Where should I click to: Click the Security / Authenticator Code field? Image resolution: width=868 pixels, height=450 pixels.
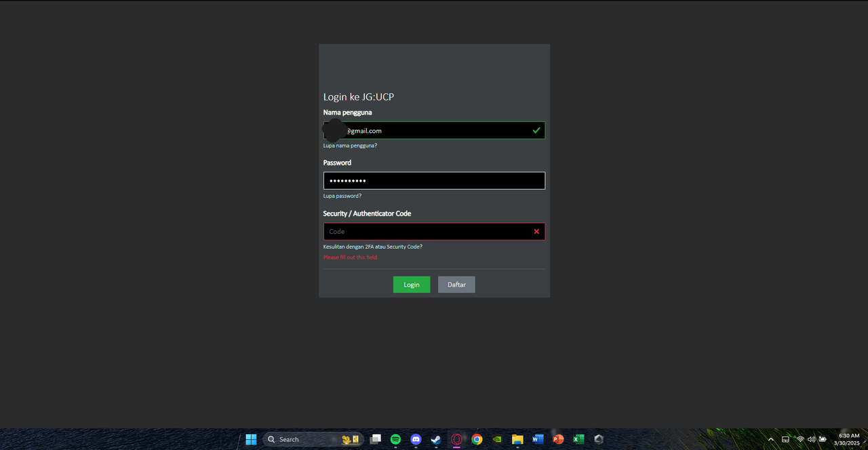[434, 231]
